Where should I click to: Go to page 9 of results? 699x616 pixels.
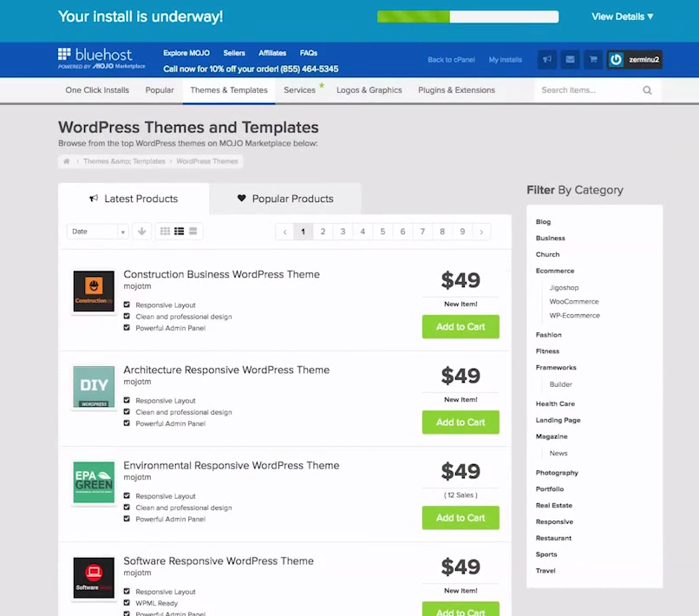pyautogui.click(x=462, y=232)
